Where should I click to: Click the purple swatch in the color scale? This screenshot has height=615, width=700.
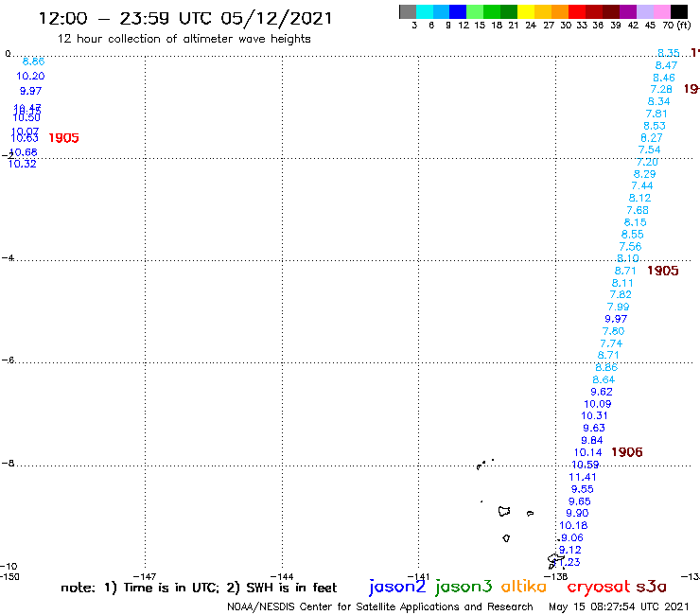627,11
